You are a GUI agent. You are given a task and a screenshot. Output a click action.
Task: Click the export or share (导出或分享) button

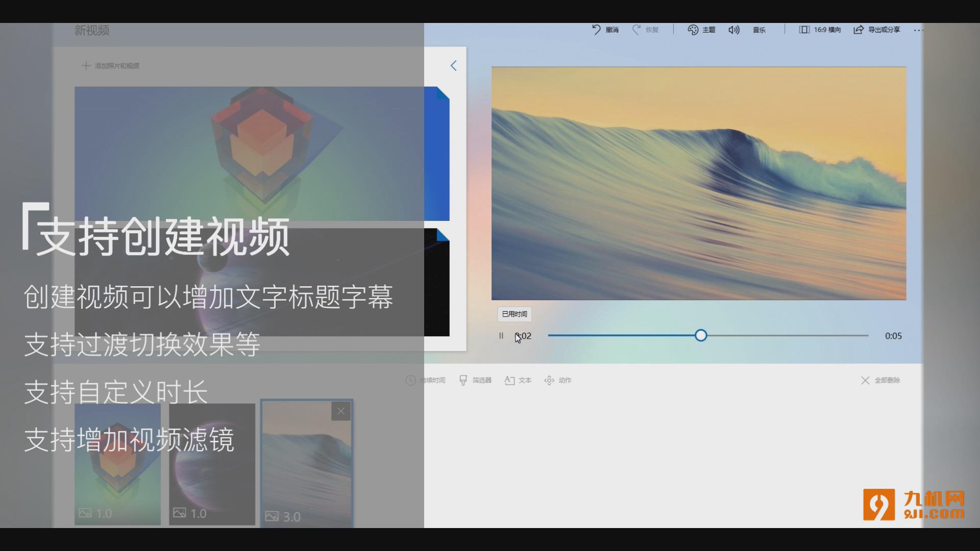pos(877,30)
